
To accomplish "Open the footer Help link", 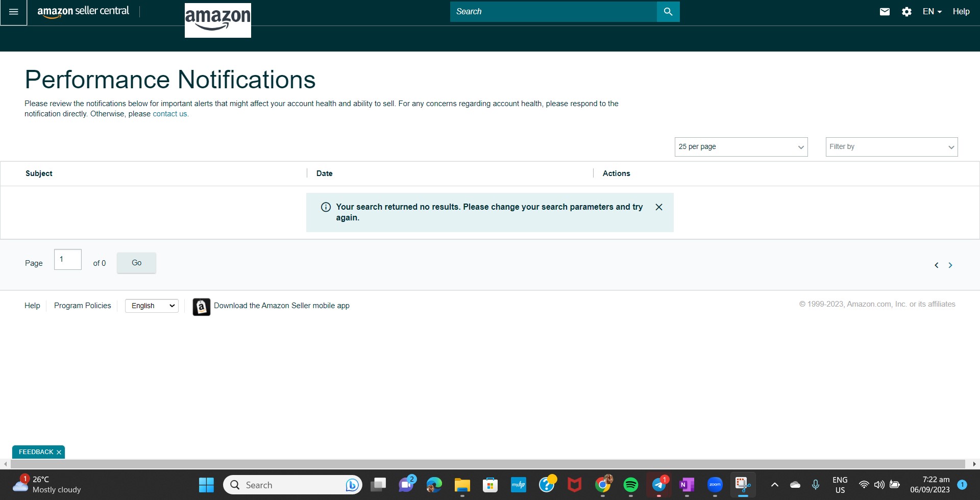I will (x=32, y=306).
